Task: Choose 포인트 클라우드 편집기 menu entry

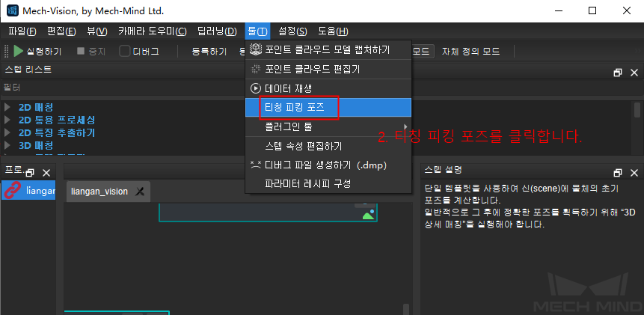Action: [x=328, y=69]
